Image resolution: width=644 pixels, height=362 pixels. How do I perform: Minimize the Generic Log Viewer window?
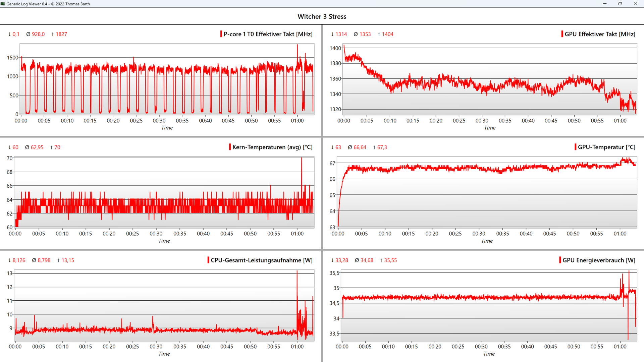coord(605,4)
